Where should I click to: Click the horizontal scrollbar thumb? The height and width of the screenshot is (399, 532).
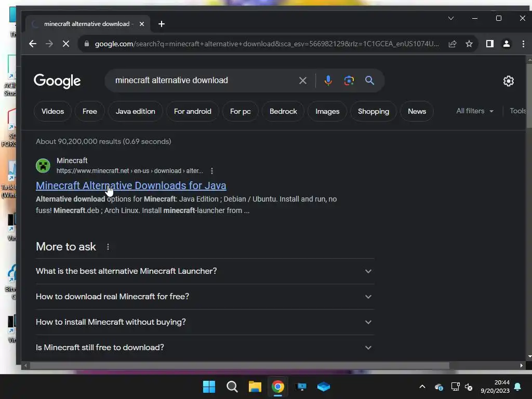coord(240,365)
